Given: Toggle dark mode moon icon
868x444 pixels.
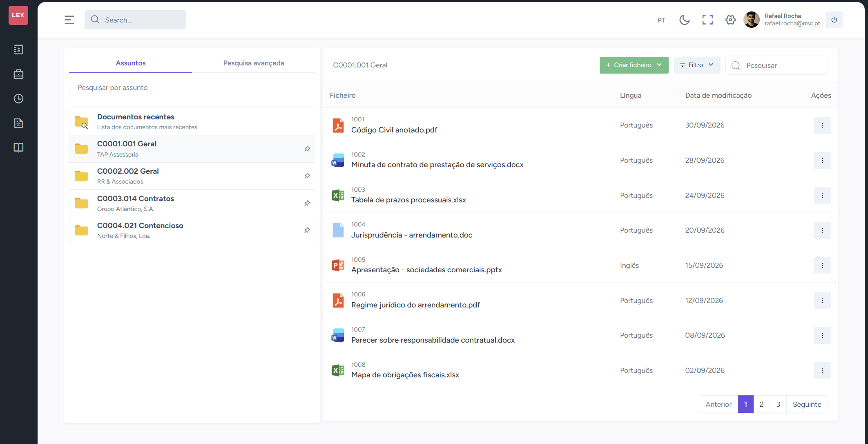Looking at the screenshot, I should click(x=685, y=20).
